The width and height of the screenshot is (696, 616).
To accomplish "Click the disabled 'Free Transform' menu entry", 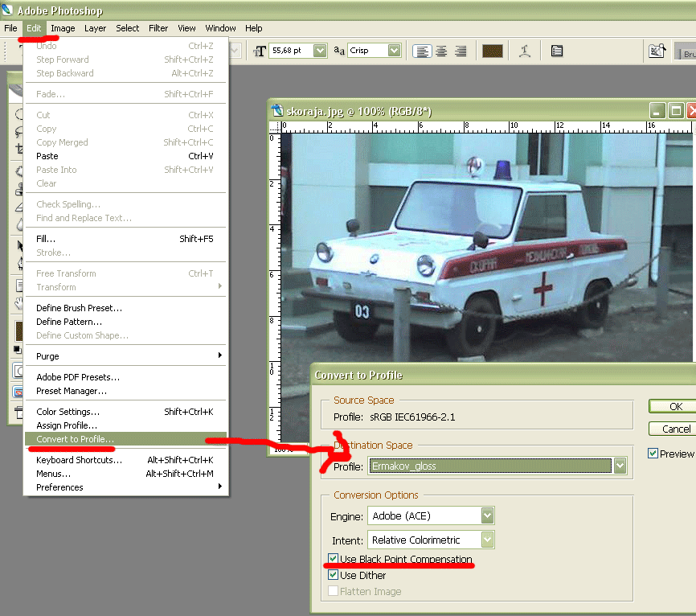I will 125,273.
